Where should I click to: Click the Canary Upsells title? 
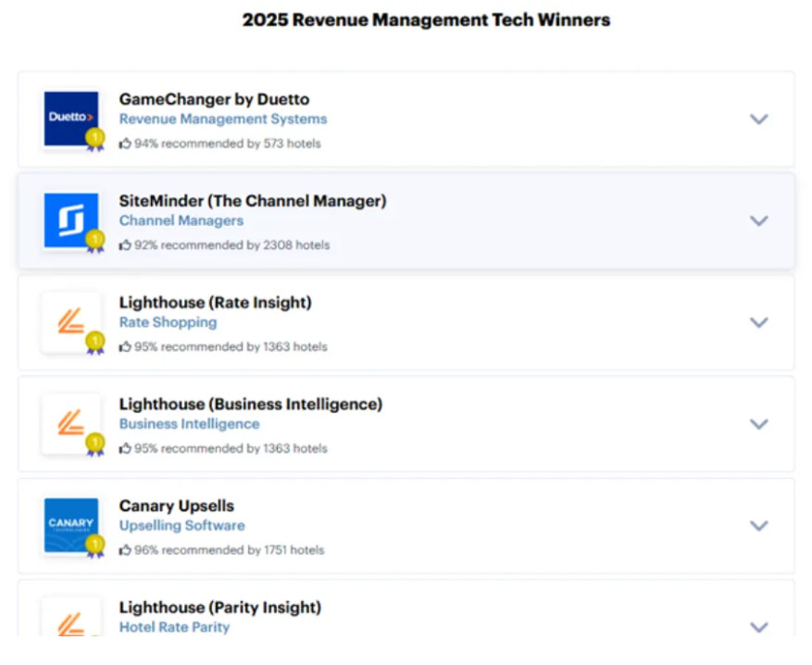point(177,506)
